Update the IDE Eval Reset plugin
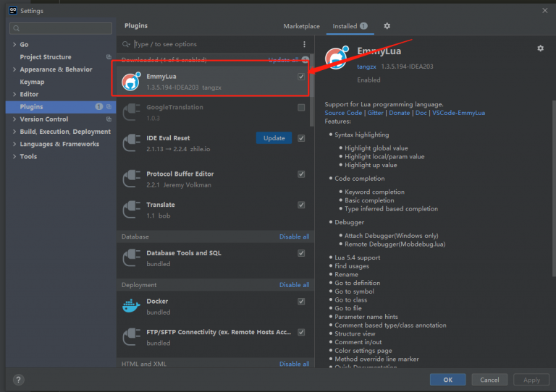556x392 pixels. click(x=274, y=138)
